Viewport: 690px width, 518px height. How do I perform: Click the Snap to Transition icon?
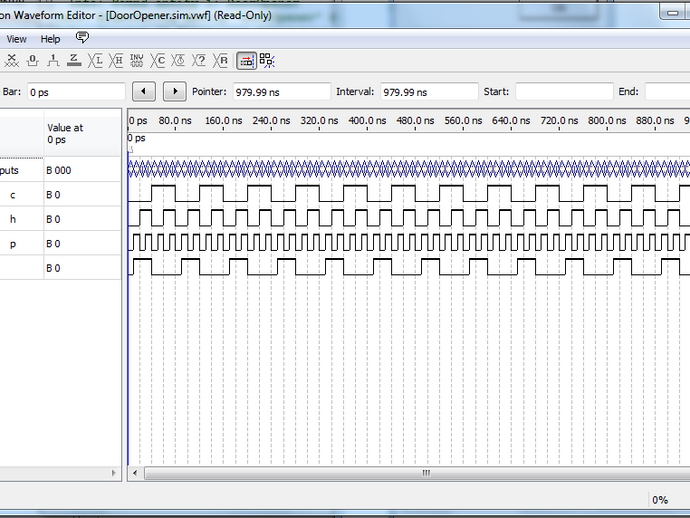click(267, 61)
